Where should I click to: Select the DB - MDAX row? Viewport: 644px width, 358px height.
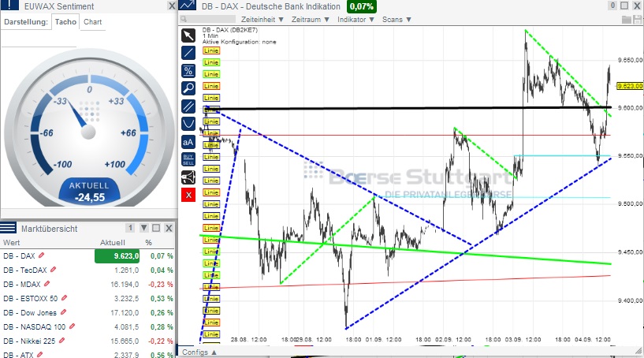pos(88,284)
